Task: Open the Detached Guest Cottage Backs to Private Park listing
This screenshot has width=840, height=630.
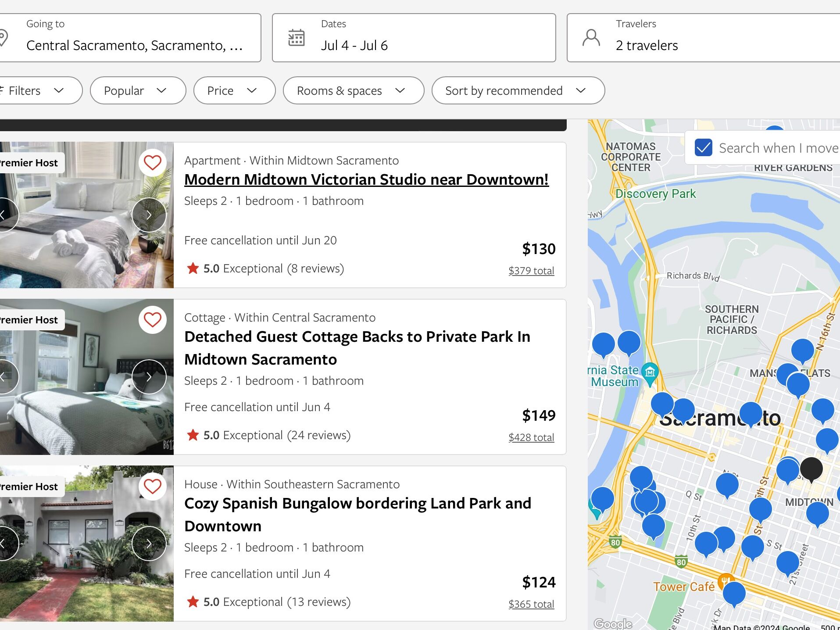Action: (x=357, y=348)
